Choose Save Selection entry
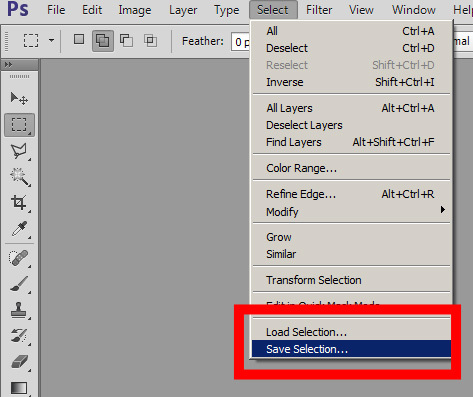The height and width of the screenshot is (397, 473). (x=351, y=349)
